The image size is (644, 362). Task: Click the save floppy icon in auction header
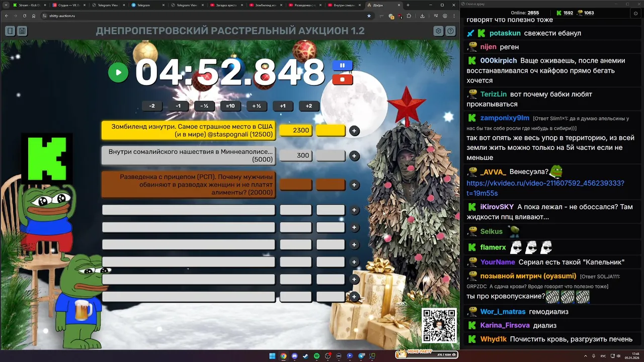22,31
